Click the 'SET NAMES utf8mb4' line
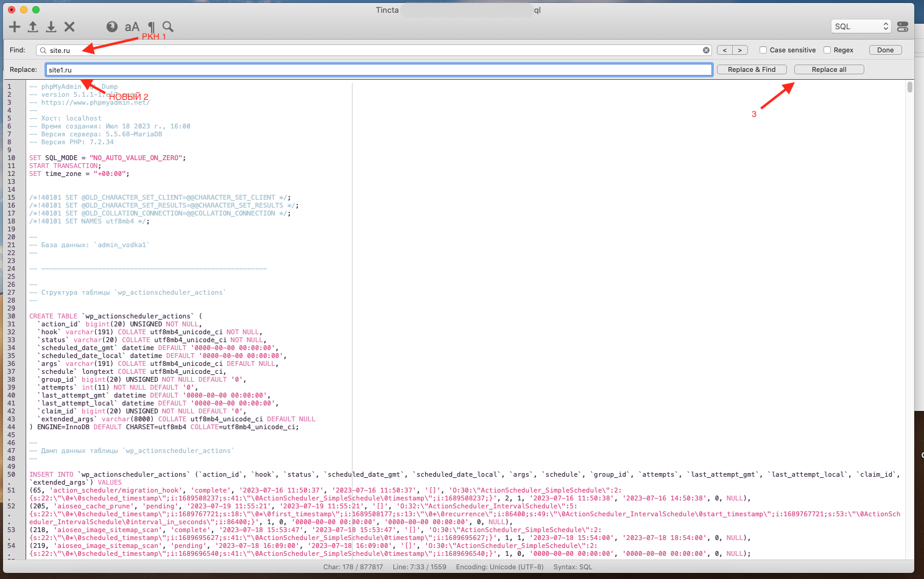The image size is (924, 579). point(89,221)
